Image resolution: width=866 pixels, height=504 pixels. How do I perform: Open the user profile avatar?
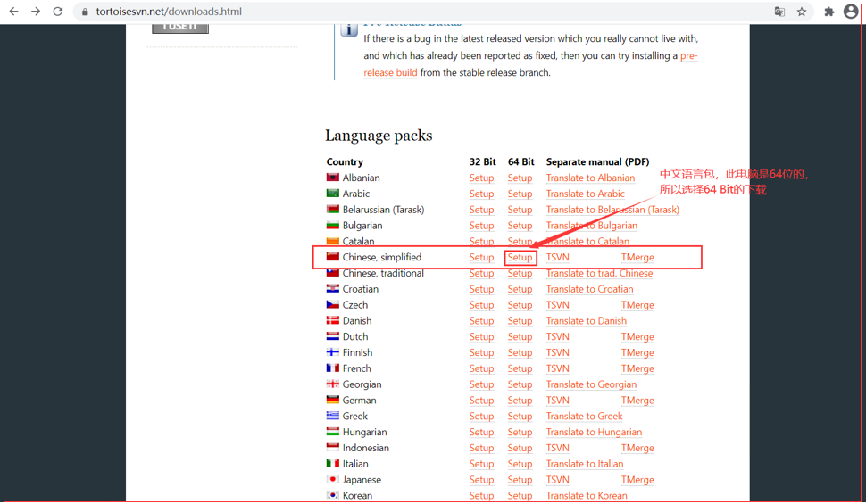coord(851,12)
